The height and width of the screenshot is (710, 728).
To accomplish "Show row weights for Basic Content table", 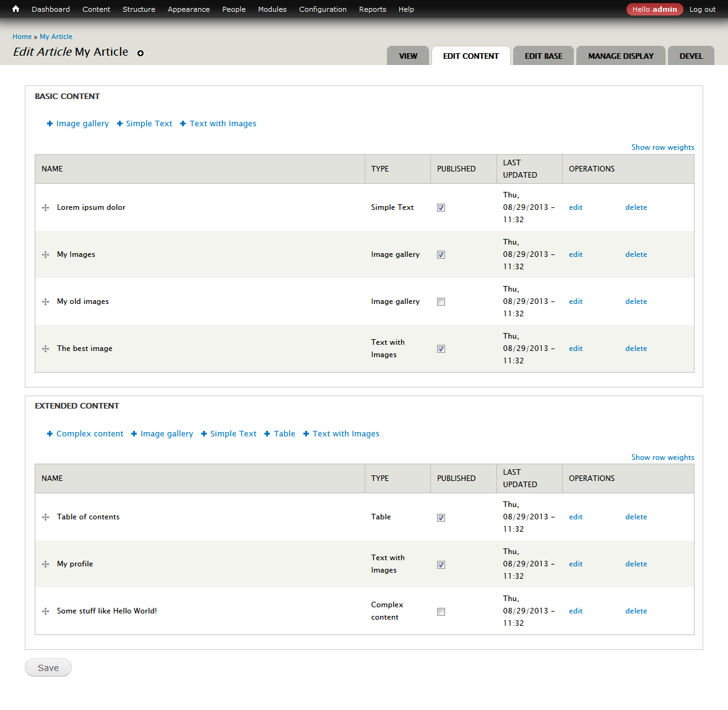I will point(662,147).
